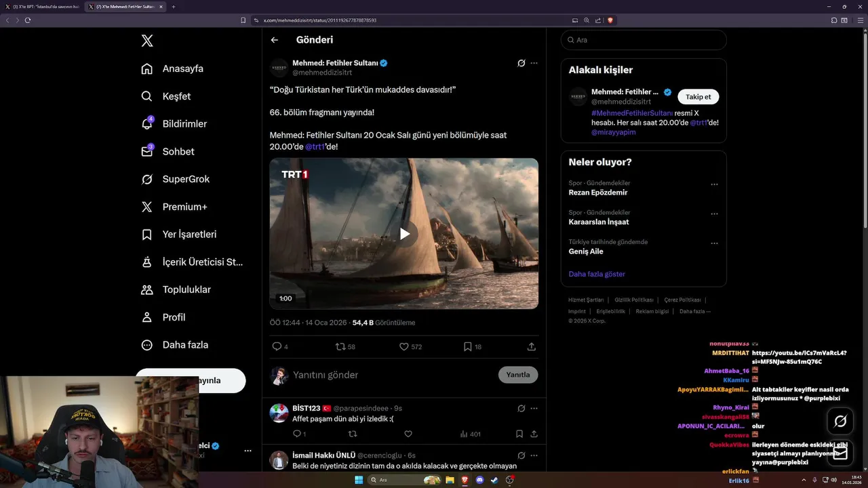Open Profil person icon
Viewport: 868px width, 488px height.
146,317
